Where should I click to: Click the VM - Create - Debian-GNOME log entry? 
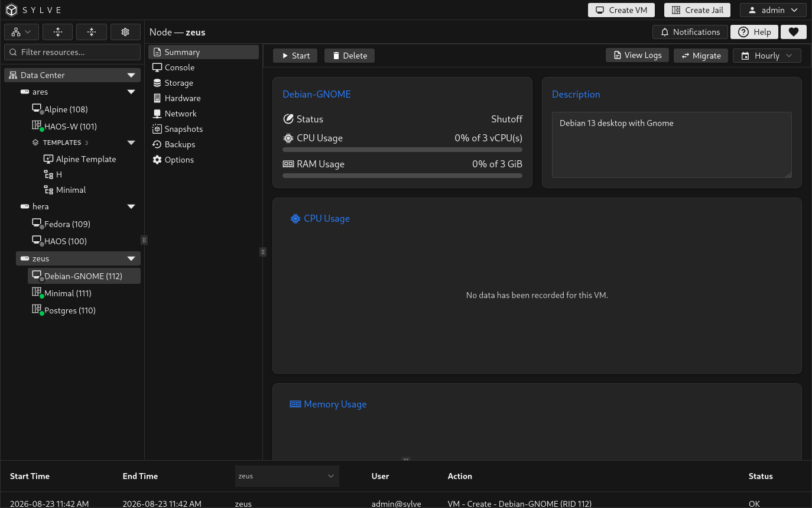519,504
